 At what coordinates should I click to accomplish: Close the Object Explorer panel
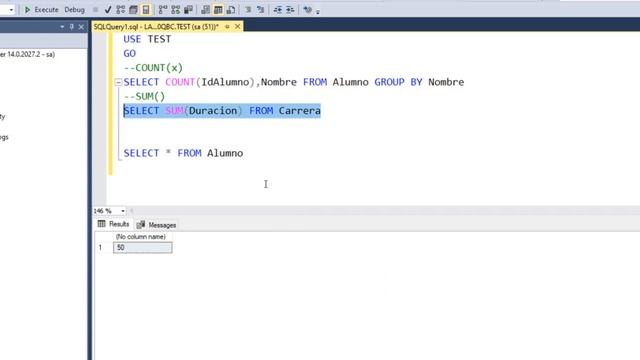[81, 27]
